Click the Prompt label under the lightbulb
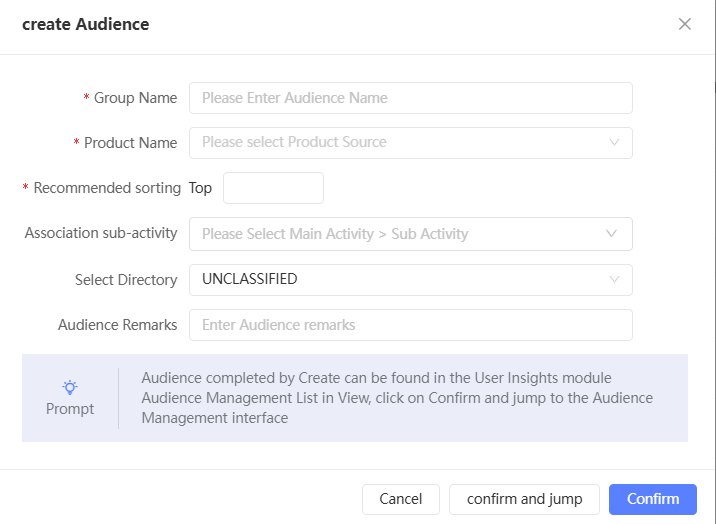The height and width of the screenshot is (524, 716). 70,409
